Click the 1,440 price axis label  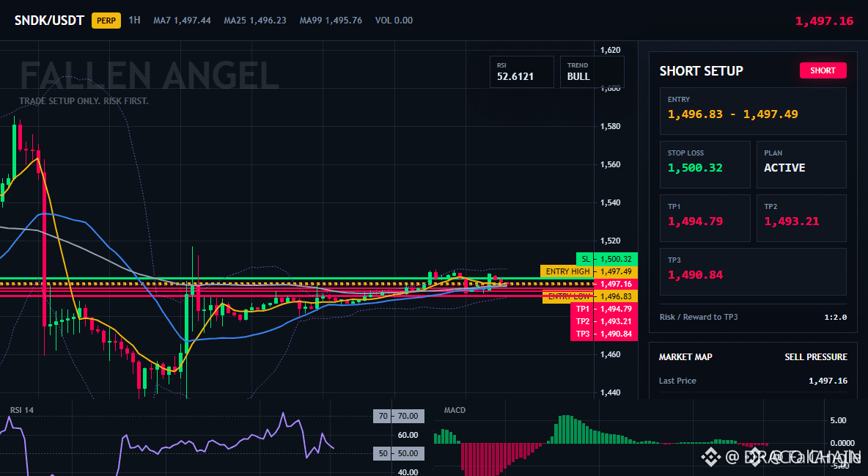(x=611, y=393)
